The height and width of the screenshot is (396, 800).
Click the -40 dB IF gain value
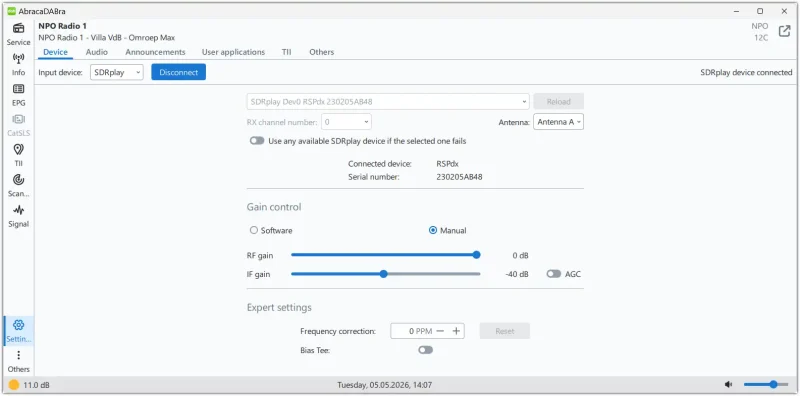pyautogui.click(x=517, y=274)
